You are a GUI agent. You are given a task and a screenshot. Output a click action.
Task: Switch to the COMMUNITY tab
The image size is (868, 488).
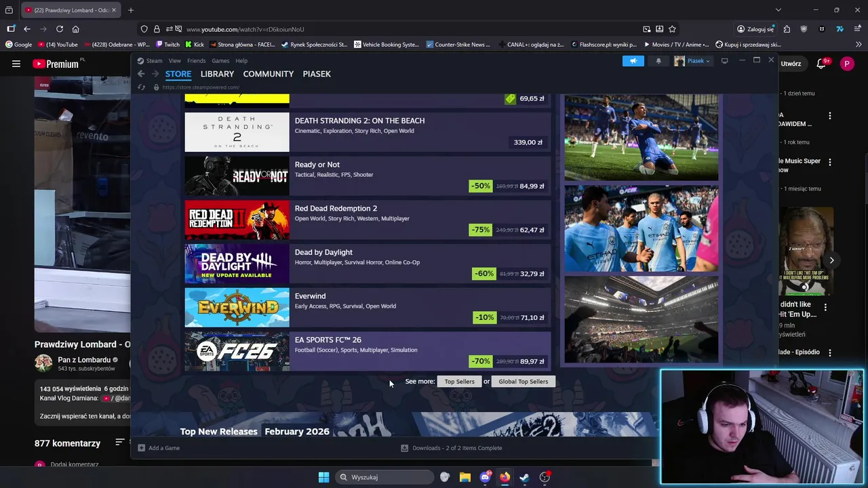click(269, 74)
